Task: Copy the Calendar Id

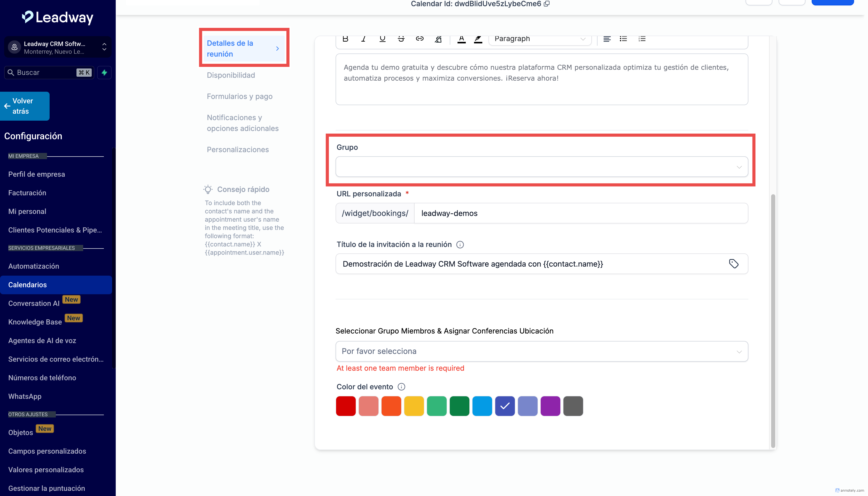Action: [x=547, y=4]
